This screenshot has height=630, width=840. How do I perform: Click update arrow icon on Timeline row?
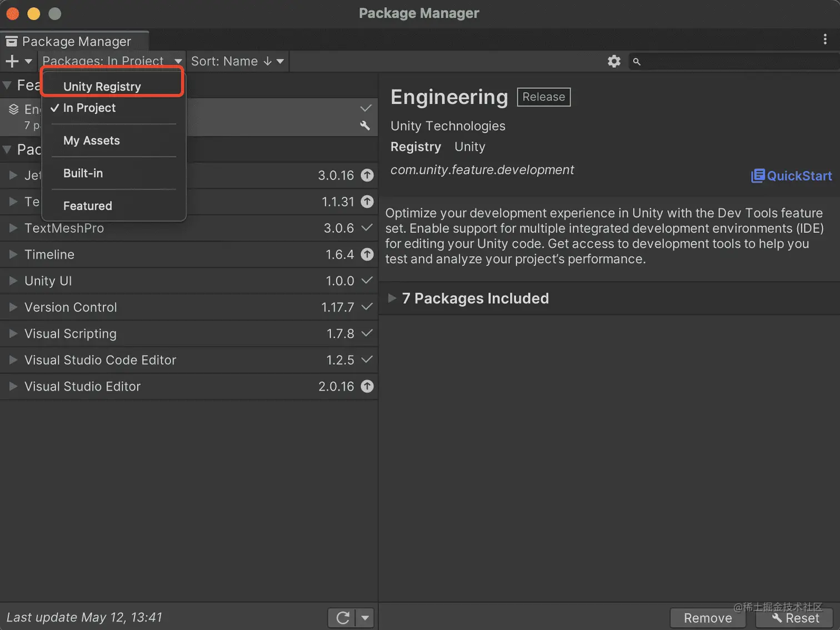pos(367,254)
